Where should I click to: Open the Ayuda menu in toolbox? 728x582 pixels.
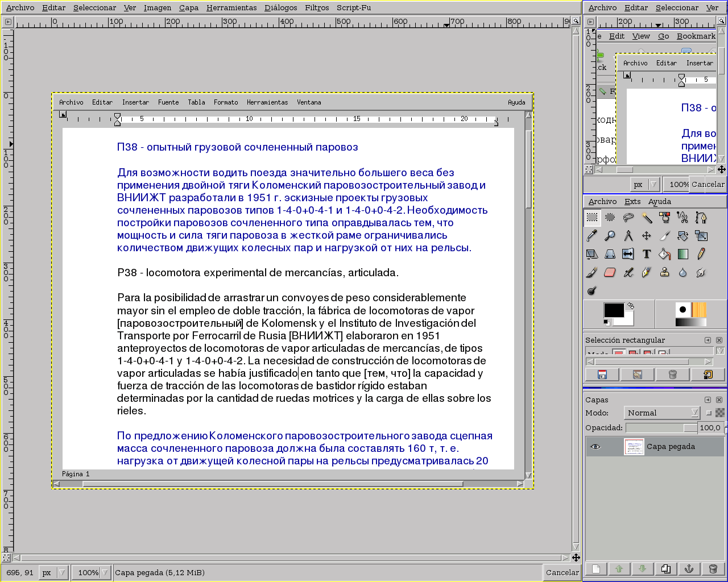click(660, 202)
